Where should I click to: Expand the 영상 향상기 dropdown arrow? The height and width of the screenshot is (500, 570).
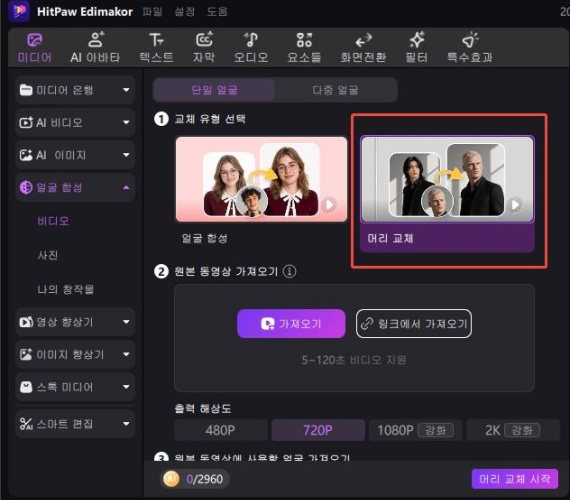[x=126, y=322]
